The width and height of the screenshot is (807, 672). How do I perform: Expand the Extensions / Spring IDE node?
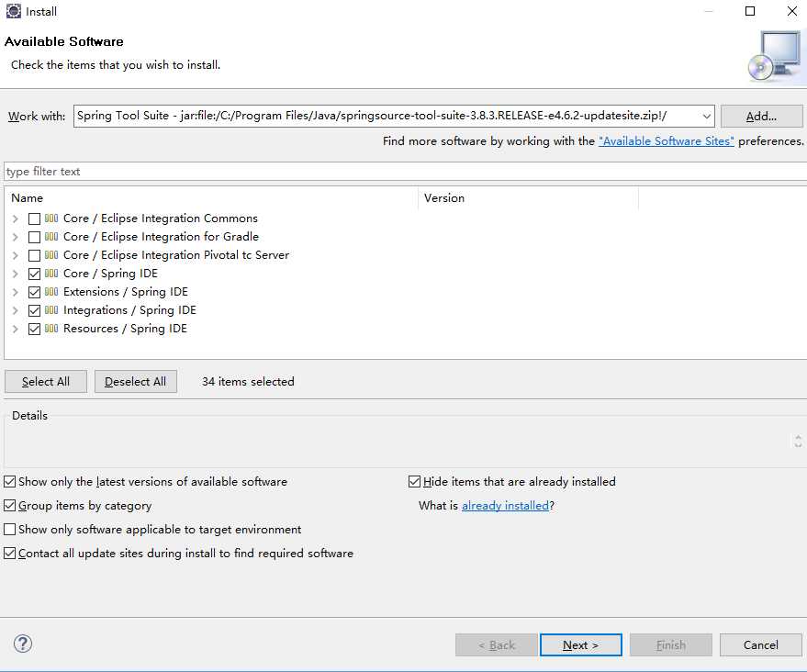point(16,292)
